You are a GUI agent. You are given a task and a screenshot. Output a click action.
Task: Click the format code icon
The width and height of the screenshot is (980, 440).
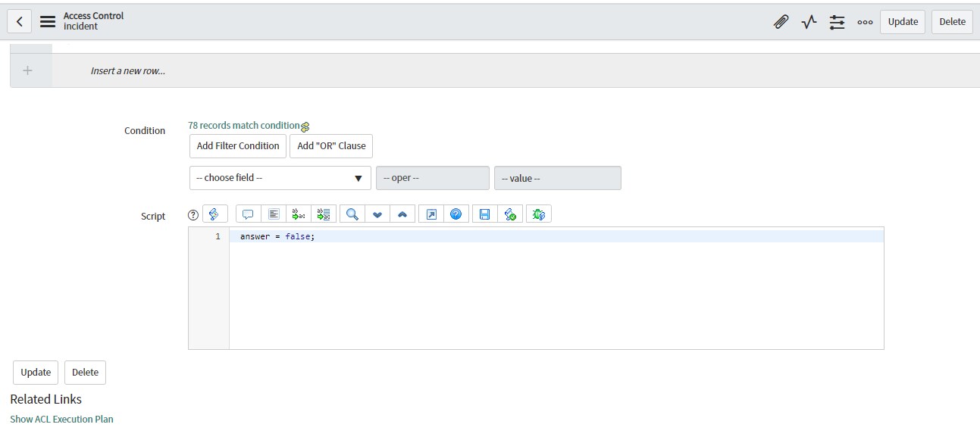point(274,214)
